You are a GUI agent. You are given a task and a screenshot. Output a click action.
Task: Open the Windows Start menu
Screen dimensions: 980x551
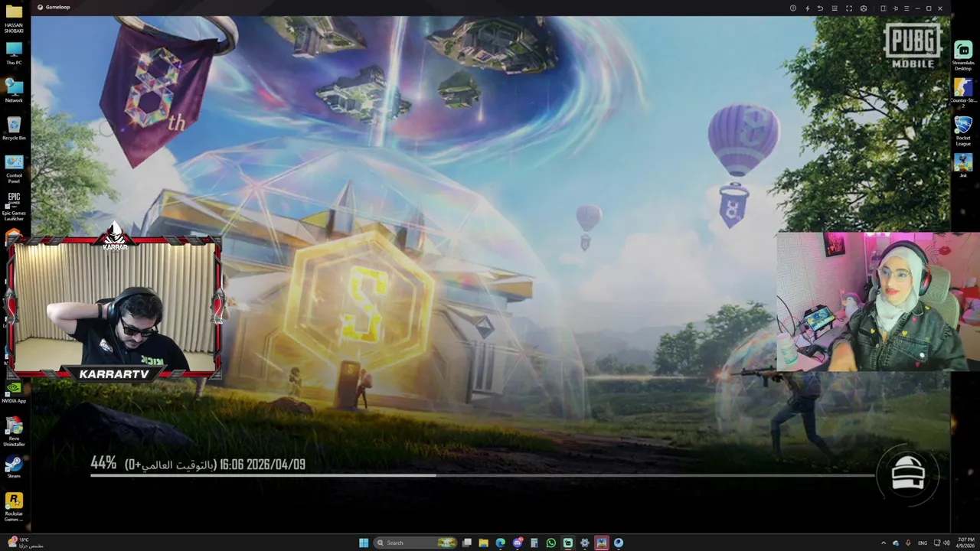[x=364, y=543]
